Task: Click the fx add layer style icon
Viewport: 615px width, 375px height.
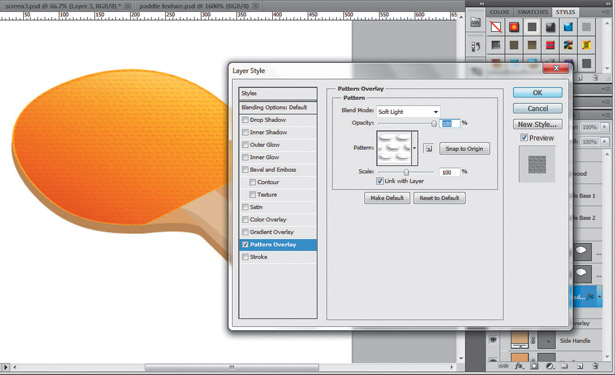Action: 519,366
